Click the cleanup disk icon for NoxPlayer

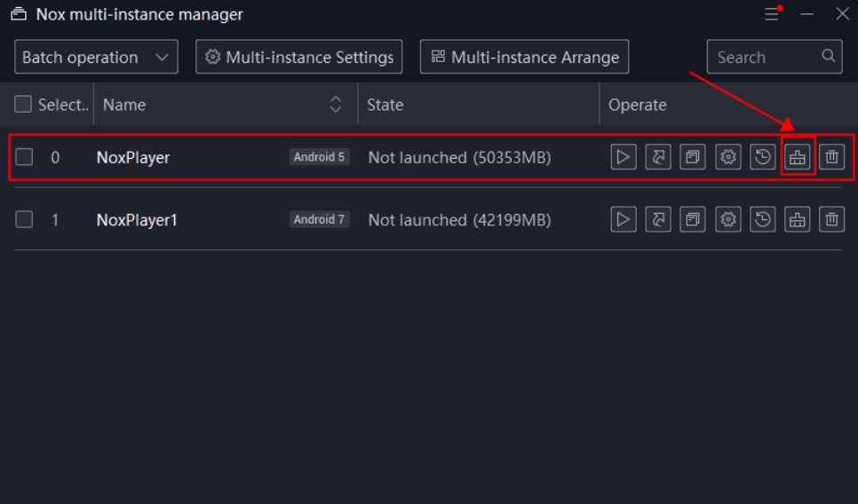coord(798,157)
